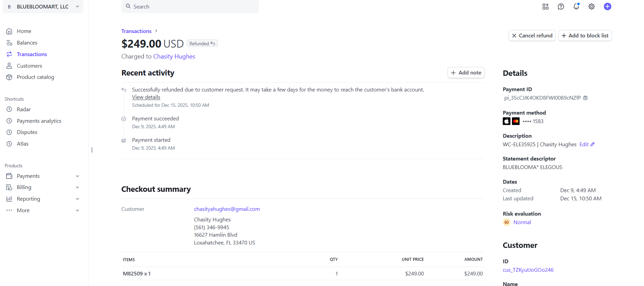Click the card number ending 1583

(533, 121)
